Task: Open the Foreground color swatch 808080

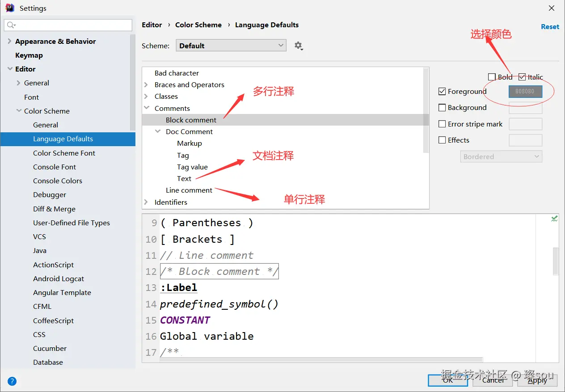Action: coord(525,91)
